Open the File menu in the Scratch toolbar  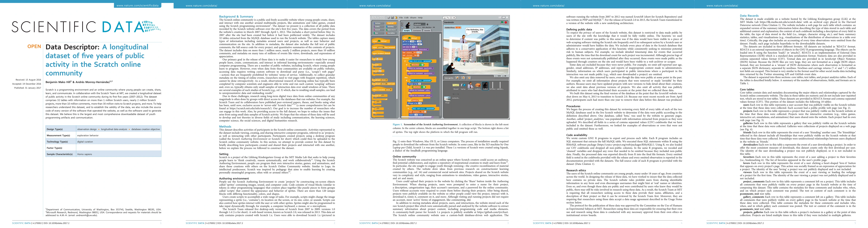[401, 18]
